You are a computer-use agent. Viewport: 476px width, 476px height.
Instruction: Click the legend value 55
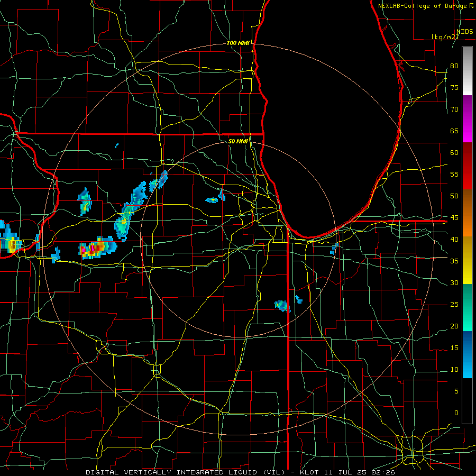coord(454,174)
